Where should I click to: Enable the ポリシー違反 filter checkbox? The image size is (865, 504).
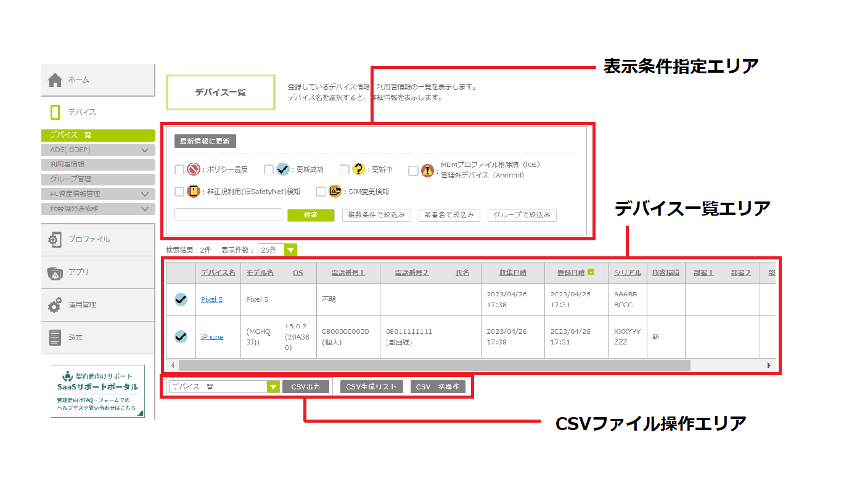click(x=179, y=169)
